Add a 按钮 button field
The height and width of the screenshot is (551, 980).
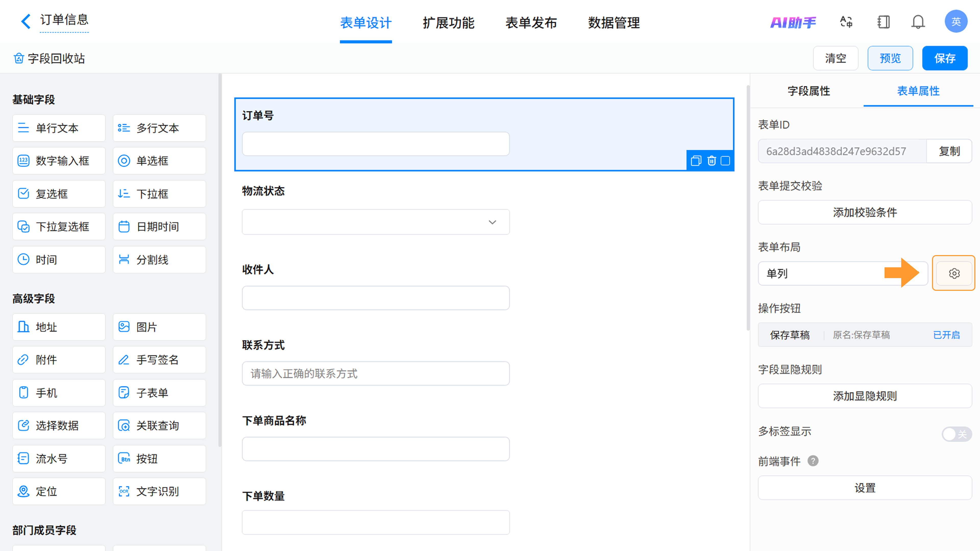[160, 459]
